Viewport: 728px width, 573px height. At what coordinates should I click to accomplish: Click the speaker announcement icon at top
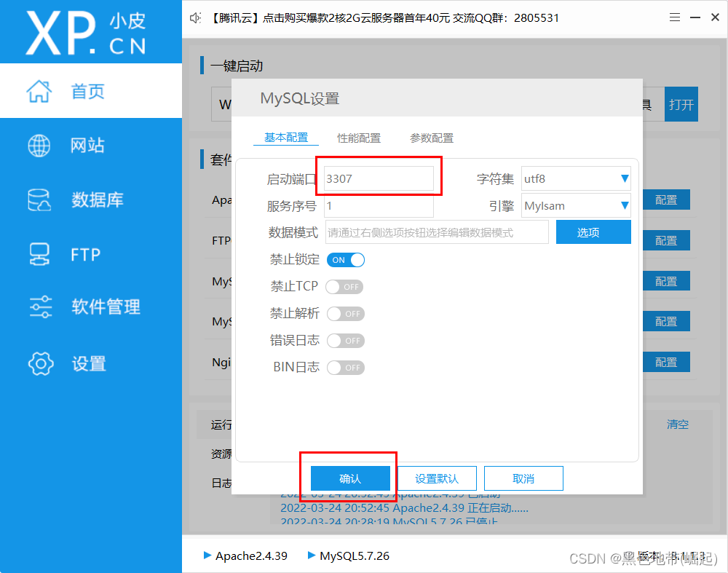point(195,18)
